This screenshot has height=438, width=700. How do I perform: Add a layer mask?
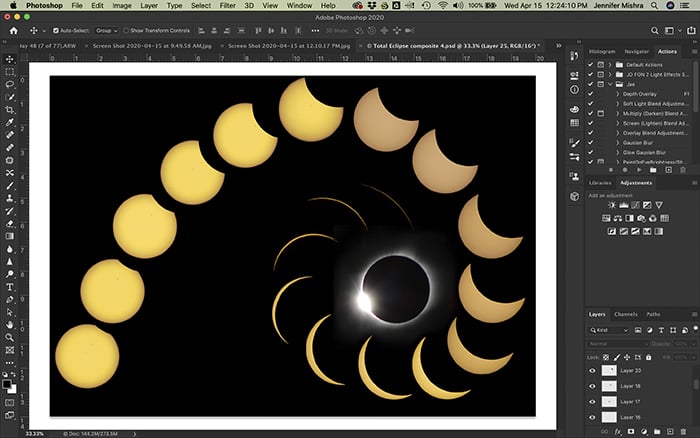pyautogui.click(x=631, y=432)
